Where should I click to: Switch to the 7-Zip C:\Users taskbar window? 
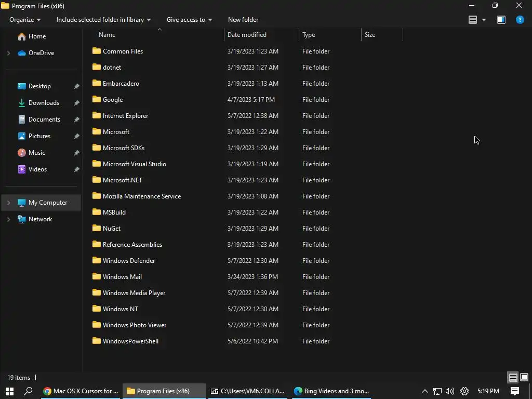[x=247, y=391]
